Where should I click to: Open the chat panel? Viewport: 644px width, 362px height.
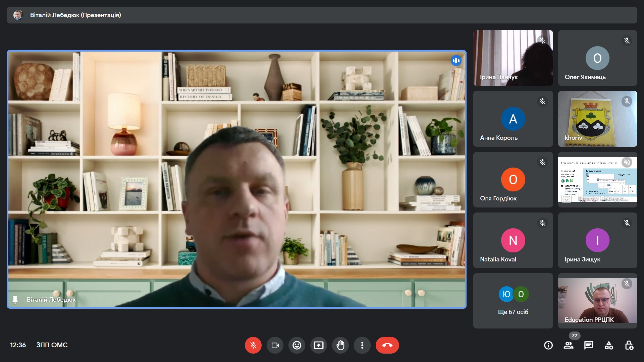(x=588, y=345)
